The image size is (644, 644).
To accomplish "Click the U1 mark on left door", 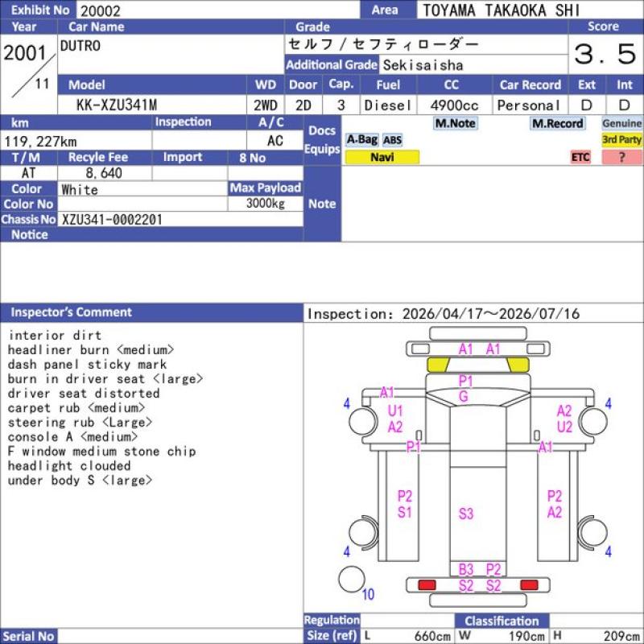I will coord(395,411).
